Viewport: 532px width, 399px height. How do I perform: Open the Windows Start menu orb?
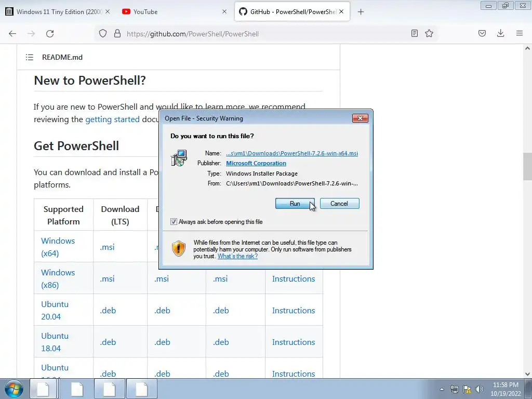(14, 389)
